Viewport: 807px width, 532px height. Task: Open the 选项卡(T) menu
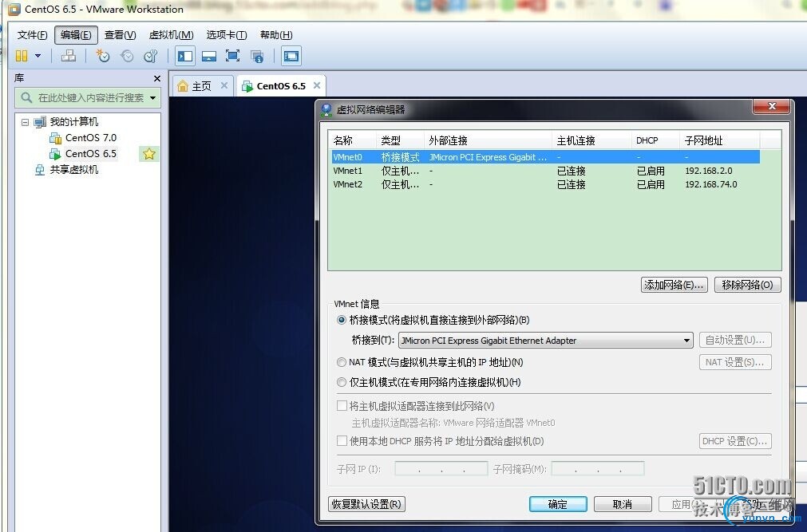(227, 35)
